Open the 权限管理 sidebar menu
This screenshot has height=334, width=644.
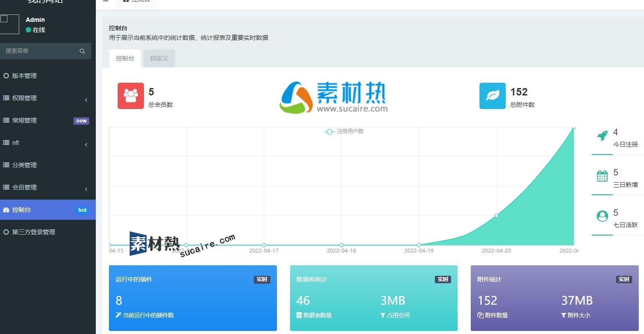48,98
